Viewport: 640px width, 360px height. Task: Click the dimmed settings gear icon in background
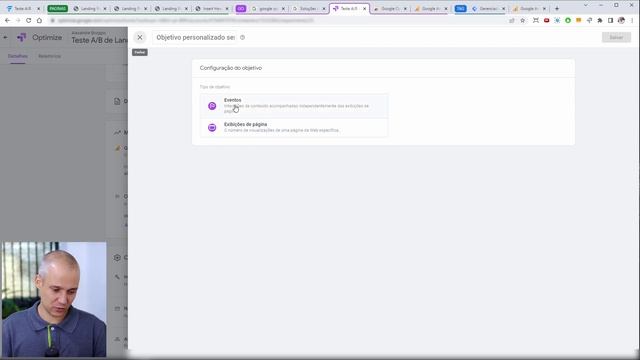point(117,258)
